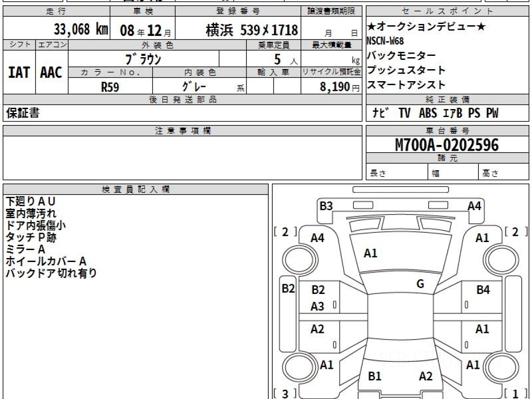Click the exterior color field ブラウン
The image size is (532, 399).
click(143, 59)
